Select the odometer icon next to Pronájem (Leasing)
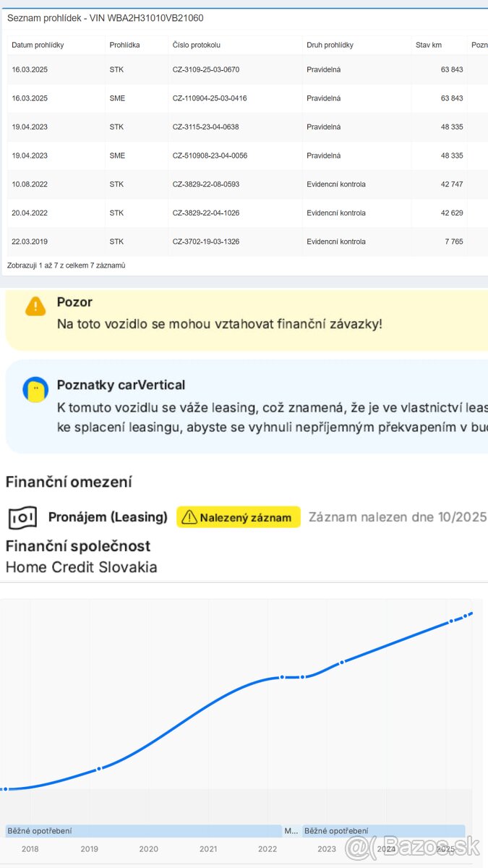The height and width of the screenshot is (868, 488). 23,516
